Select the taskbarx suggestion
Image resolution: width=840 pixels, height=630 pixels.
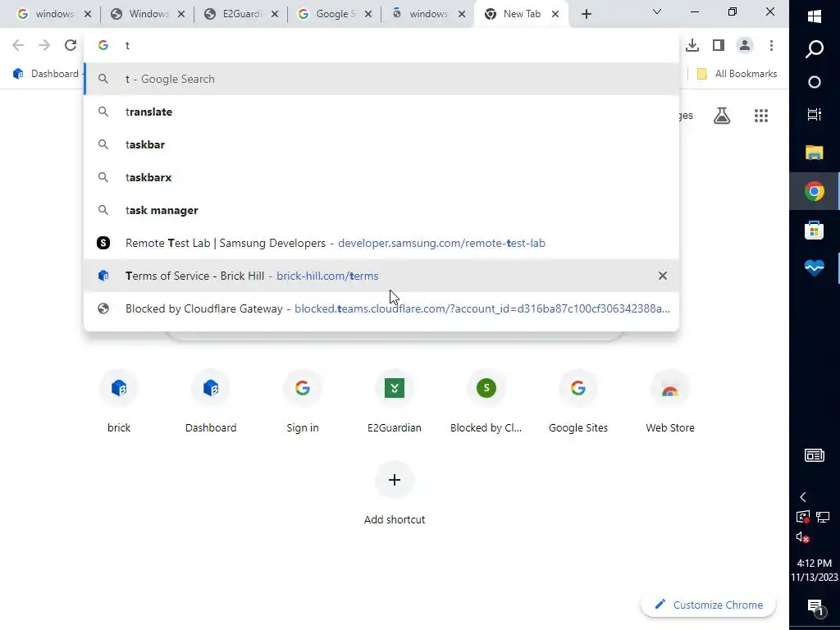(x=381, y=177)
